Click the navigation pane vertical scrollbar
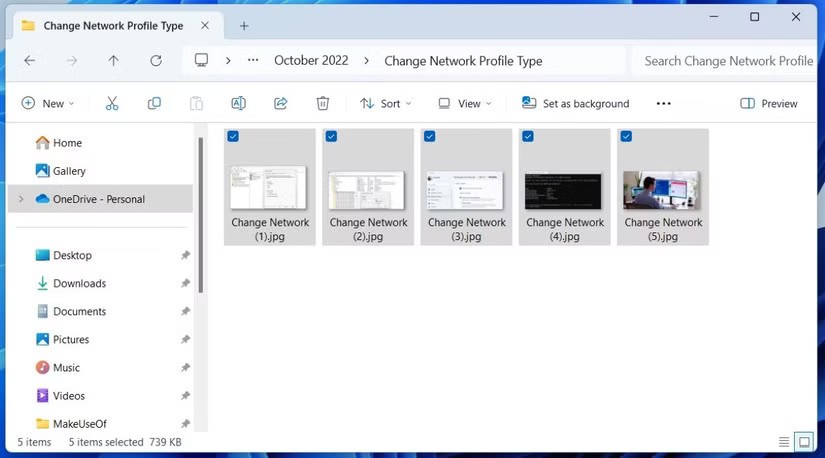825x458 pixels. (200, 215)
